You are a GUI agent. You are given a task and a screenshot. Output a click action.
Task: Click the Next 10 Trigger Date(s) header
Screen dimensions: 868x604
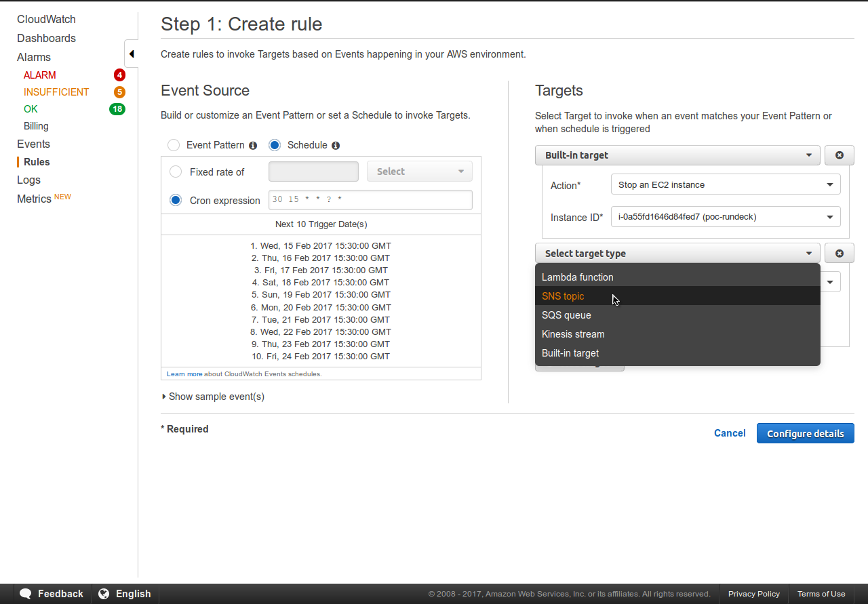coord(321,224)
